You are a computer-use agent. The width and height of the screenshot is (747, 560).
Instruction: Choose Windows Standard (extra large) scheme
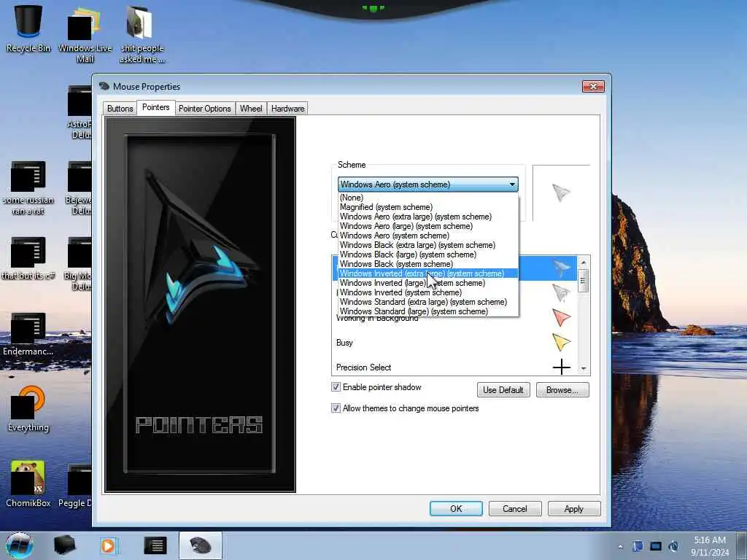tap(427, 302)
